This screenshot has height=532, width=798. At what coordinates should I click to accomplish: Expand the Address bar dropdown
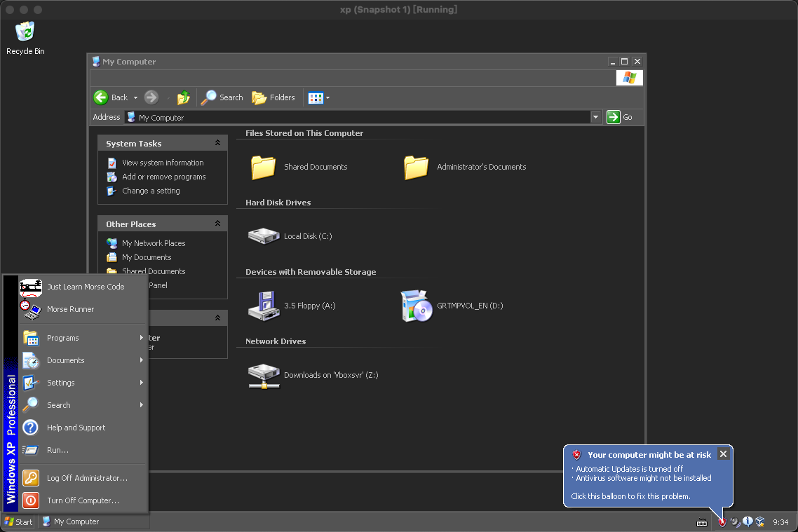(x=595, y=117)
